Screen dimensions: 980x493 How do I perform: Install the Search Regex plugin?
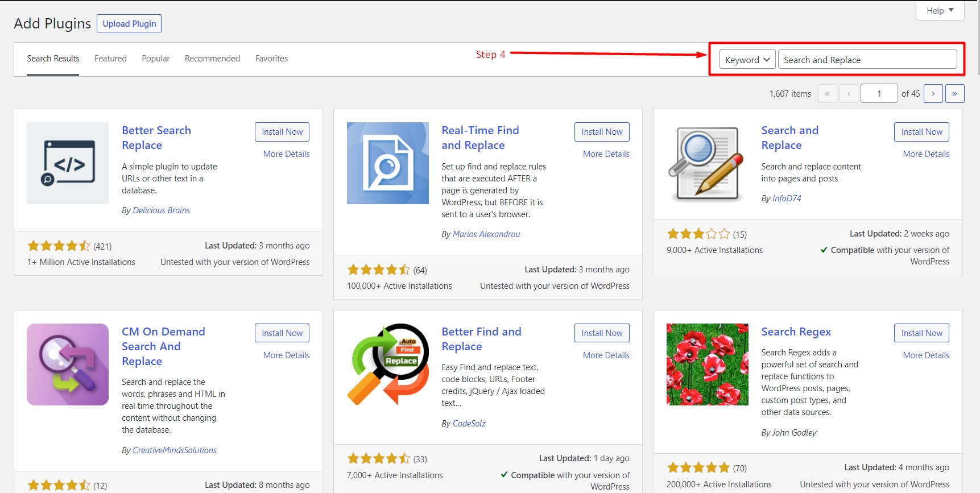[x=921, y=333]
